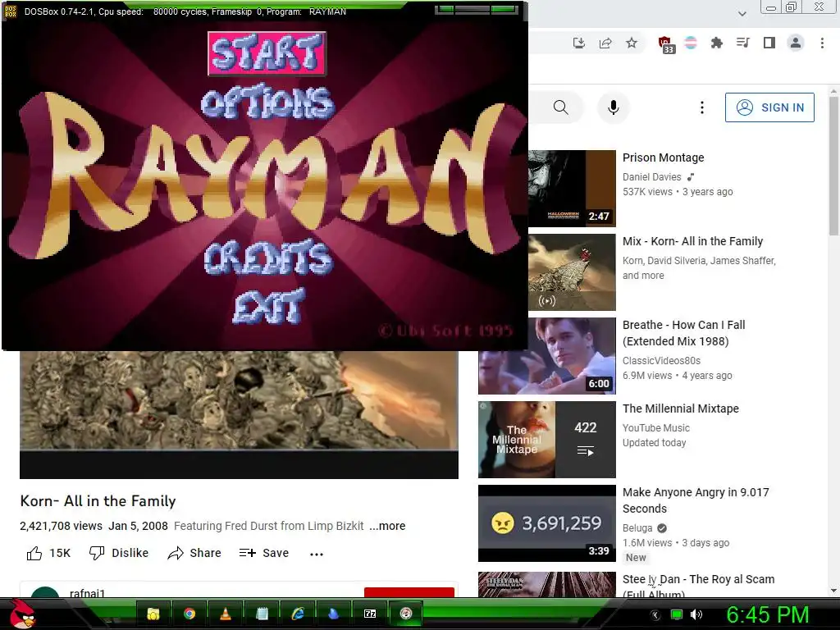Open the tab search chevron in Chrome
This screenshot has height=630, width=840.
[742, 13]
